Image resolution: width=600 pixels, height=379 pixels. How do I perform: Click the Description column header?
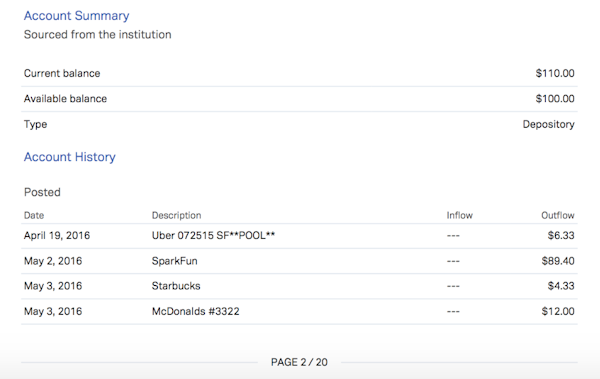(x=176, y=215)
